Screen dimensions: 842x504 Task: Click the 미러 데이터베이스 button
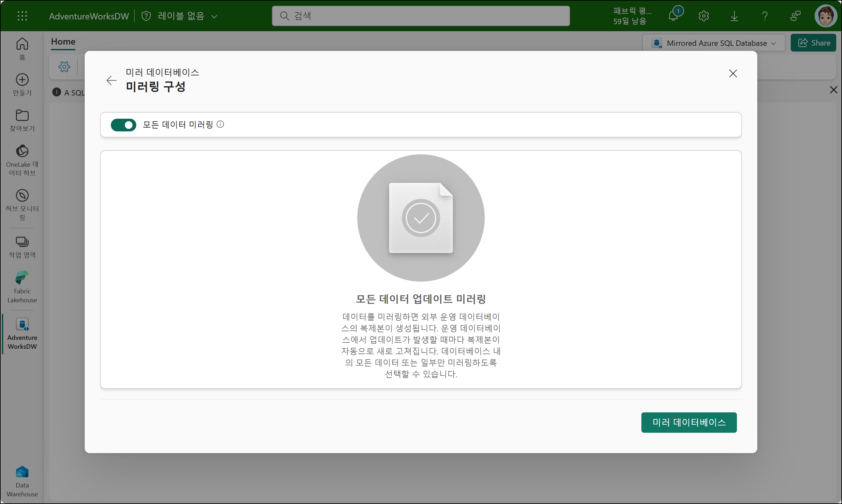tap(689, 422)
